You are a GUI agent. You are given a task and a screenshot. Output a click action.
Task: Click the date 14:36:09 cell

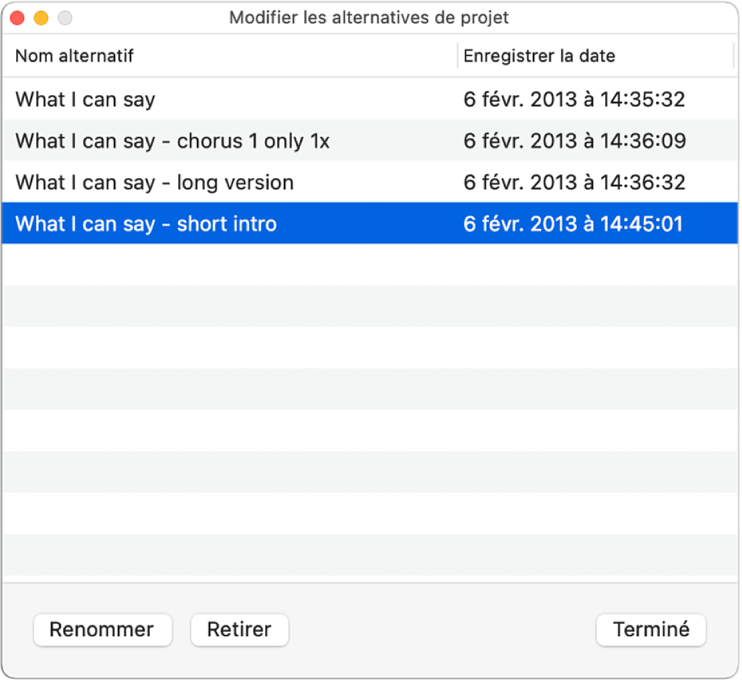click(574, 141)
